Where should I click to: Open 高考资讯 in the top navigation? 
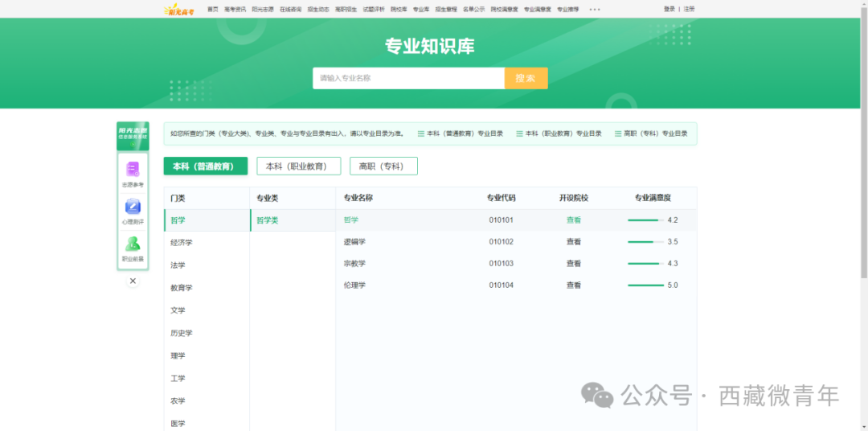pos(235,10)
